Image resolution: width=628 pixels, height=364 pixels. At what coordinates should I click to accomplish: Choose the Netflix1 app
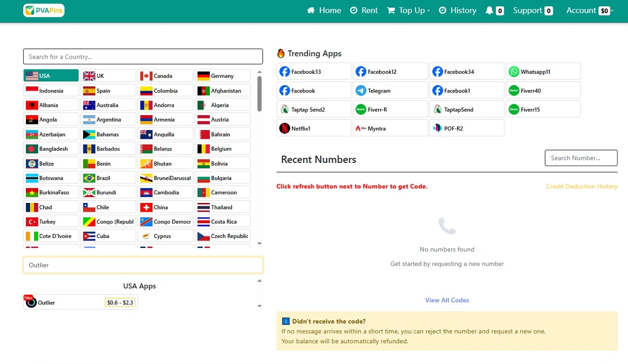pos(314,128)
